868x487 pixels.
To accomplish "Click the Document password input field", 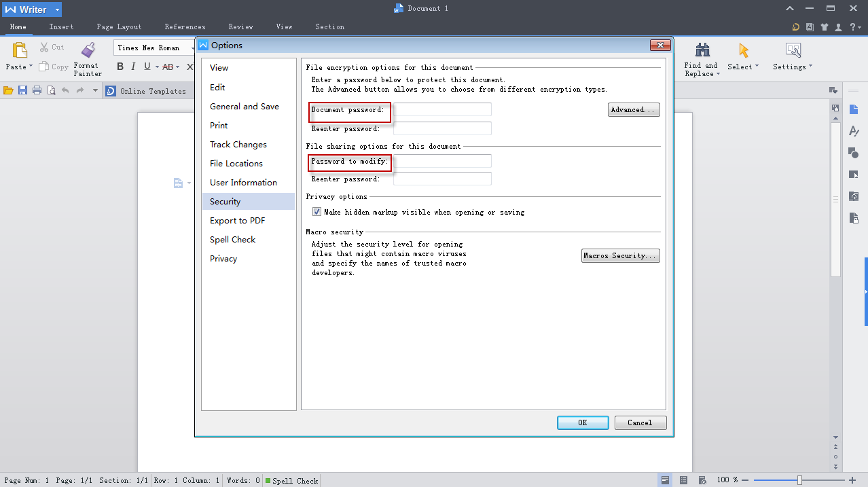I will (442, 110).
